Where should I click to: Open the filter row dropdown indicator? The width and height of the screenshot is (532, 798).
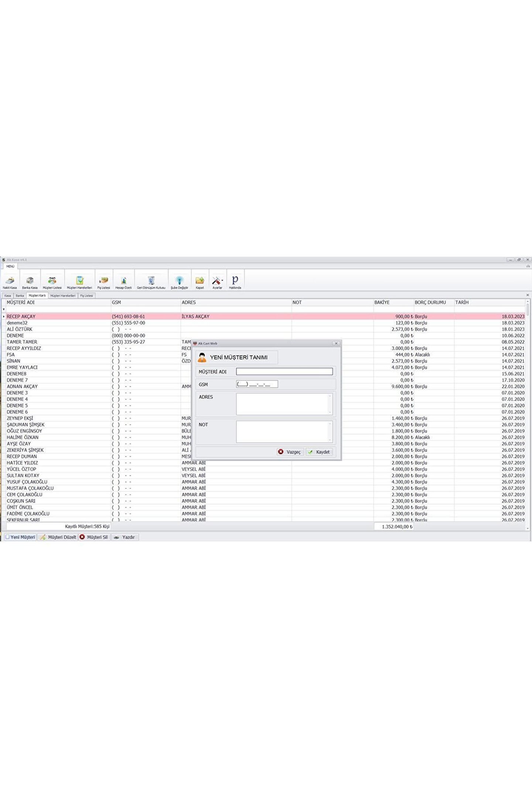click(x=4, y=309)
